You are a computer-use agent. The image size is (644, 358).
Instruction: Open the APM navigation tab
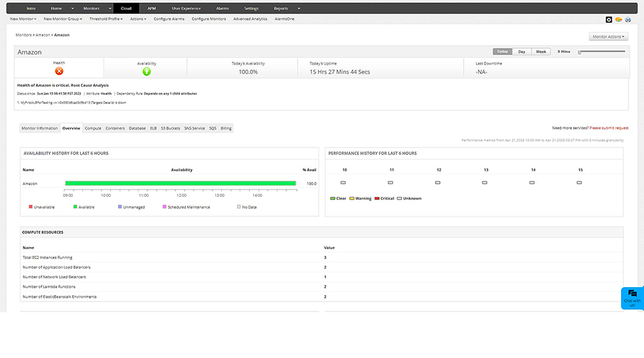point(152,8)
